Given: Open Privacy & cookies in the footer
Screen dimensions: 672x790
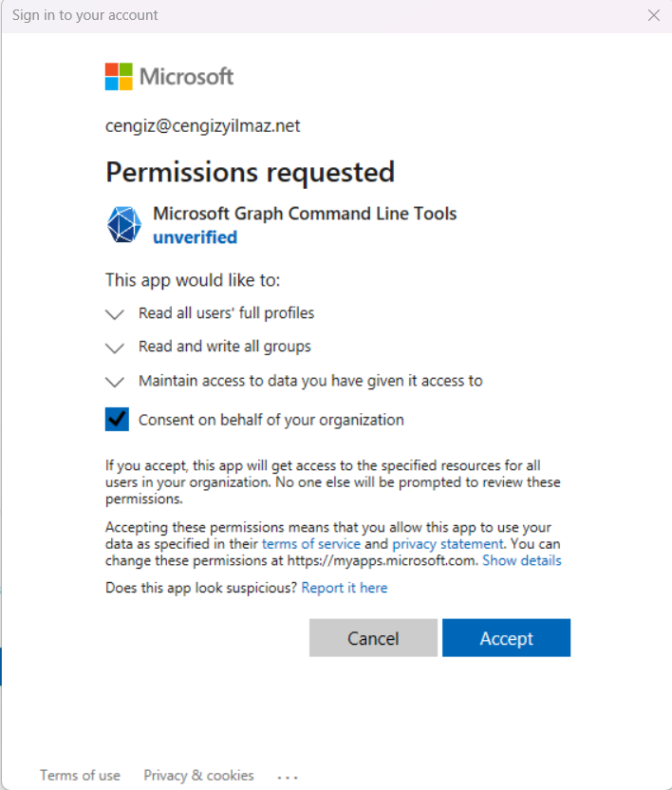Looking at the screenshot, I should click(x=198, y=776).
